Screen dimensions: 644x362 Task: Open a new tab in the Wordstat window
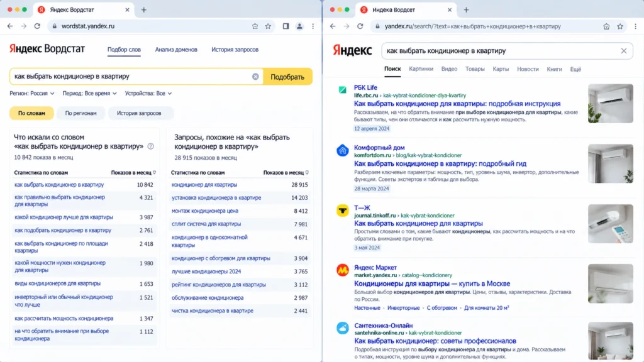144,10
